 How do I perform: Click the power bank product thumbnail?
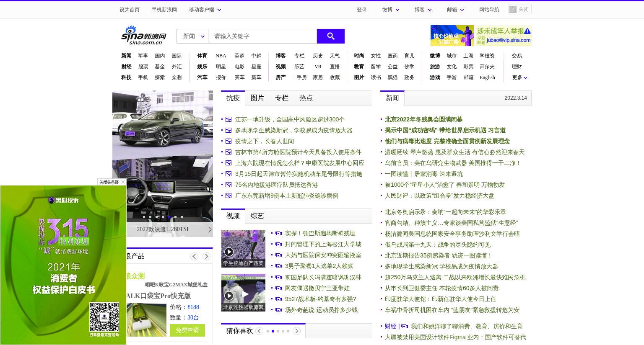[146, 320]
